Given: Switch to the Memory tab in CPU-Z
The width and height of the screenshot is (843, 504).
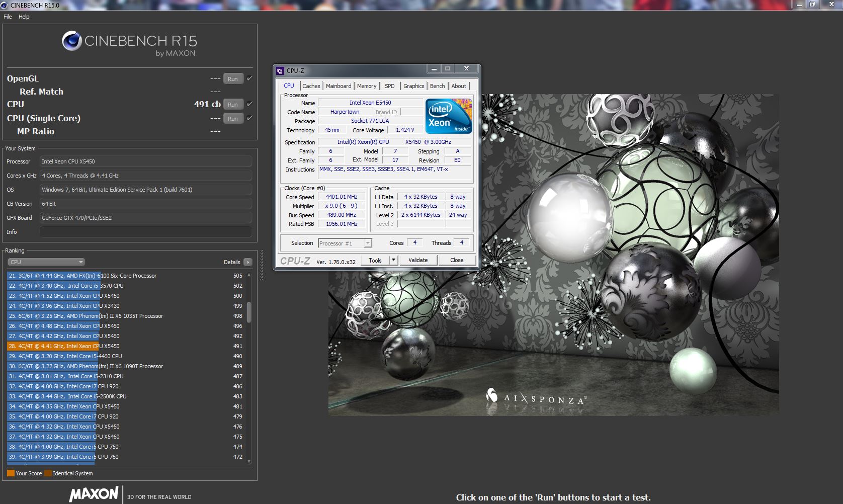Looking at the screenshot, I should (367, 86).
